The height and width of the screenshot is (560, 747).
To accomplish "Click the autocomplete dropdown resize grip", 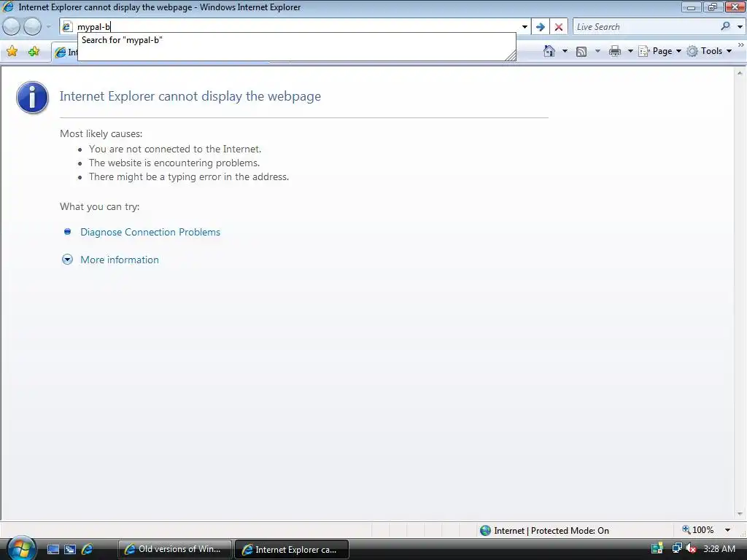I will pyautogui.click(x=510, y=55).
